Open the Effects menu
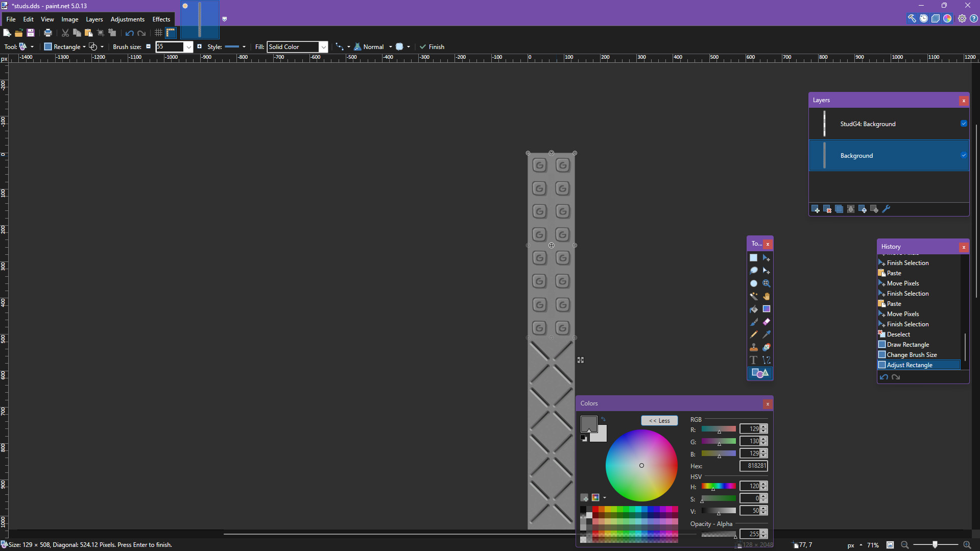 (161, 19)
